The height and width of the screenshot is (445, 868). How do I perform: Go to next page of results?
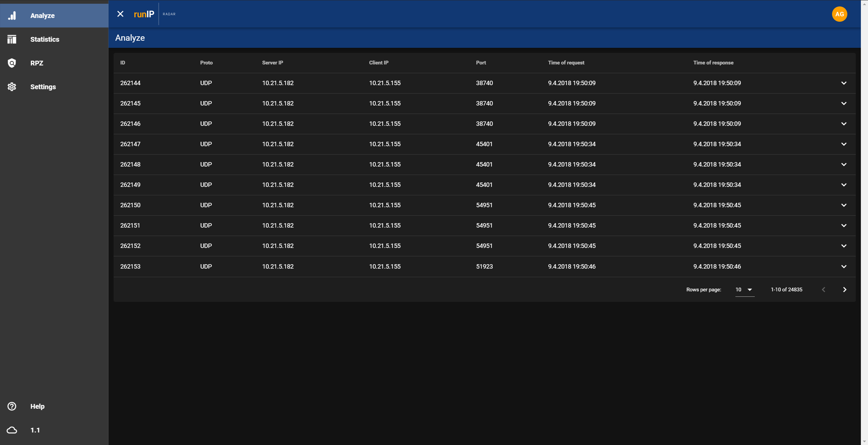845,290
